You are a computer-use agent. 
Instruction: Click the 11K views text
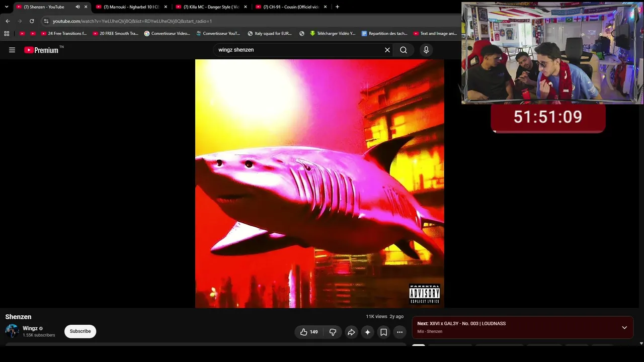click(x=376, y=317)
